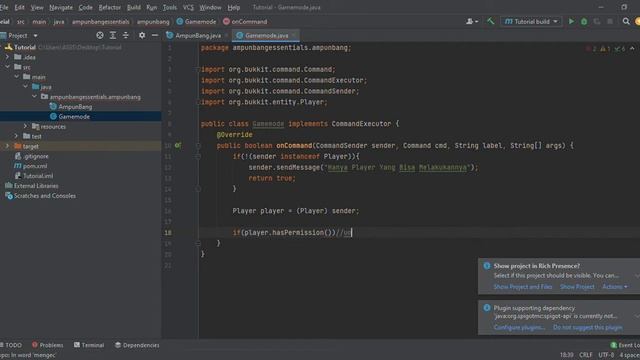Open the code-with-me user icon menu

472,21
